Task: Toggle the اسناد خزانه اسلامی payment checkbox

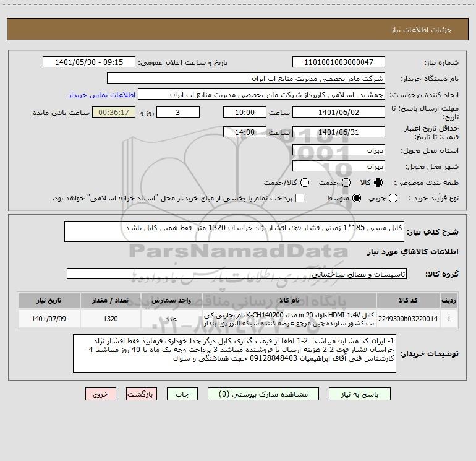Action: tap(300, 198)
